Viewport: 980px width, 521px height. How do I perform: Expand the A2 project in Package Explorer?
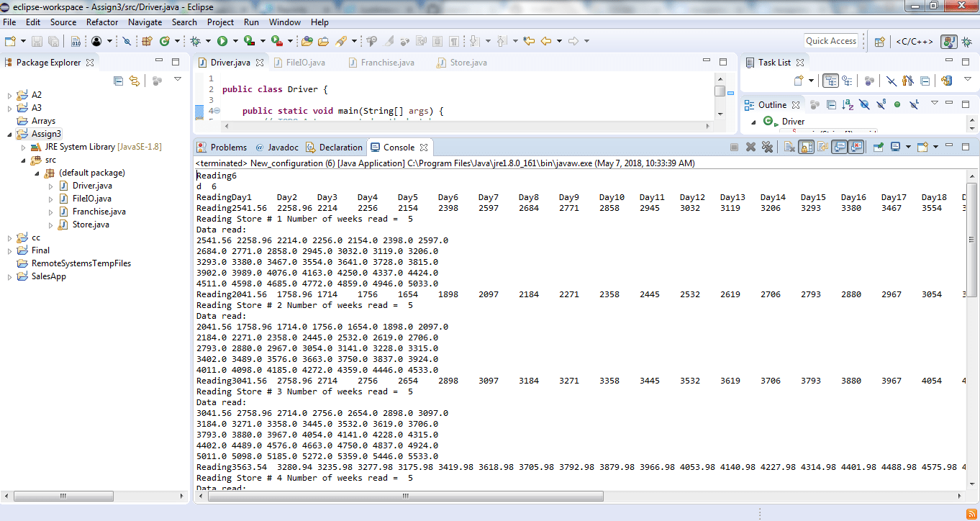(9, 95)
